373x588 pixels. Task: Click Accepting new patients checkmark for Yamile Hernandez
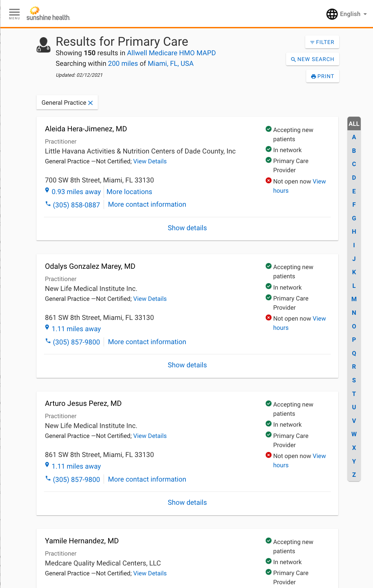[x=269, y=541]
